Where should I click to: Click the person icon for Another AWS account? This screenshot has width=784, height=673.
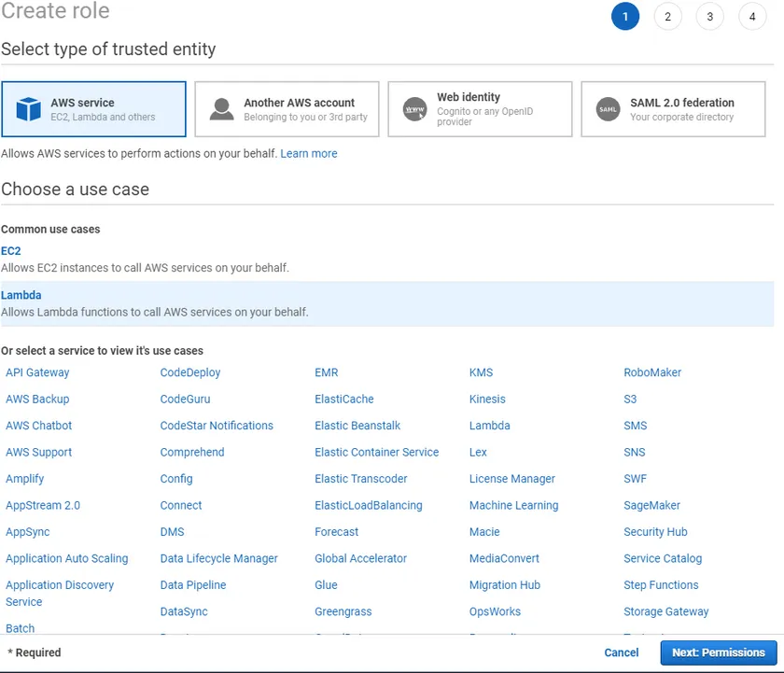(221, 109)
